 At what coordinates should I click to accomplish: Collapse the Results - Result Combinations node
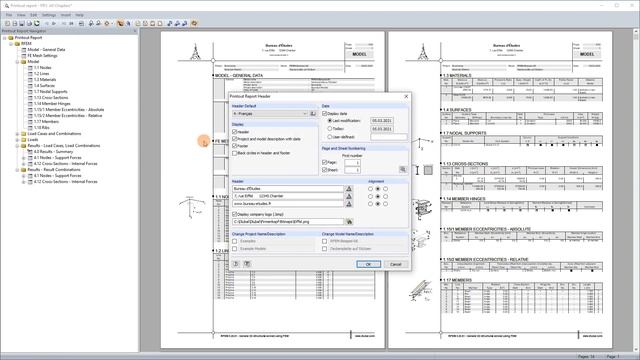(17, 170)
